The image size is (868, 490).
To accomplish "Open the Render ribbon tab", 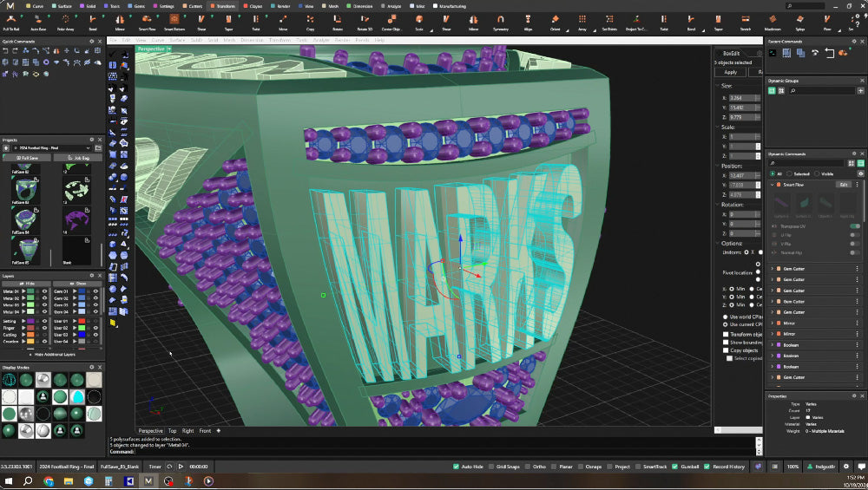I will pos(280,6).
